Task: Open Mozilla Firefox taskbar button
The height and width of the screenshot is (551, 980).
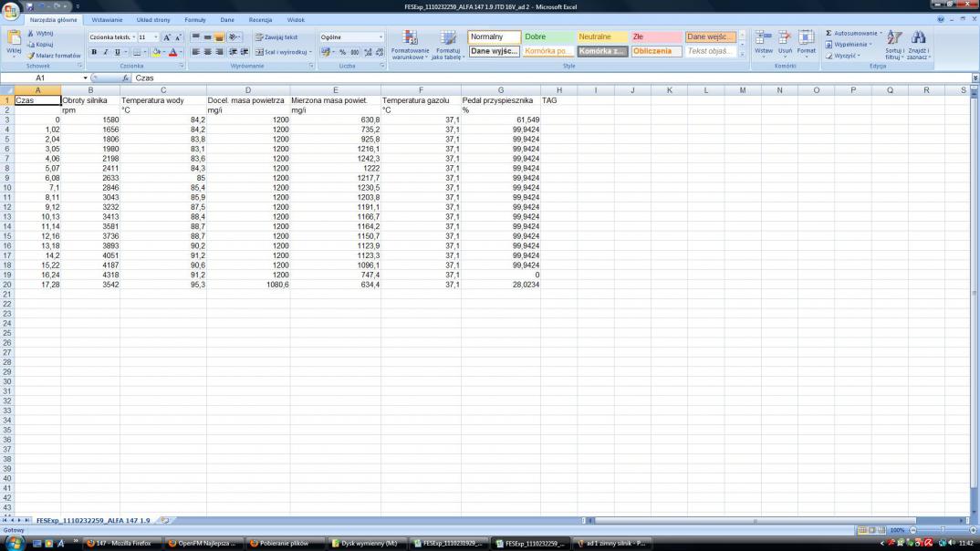Action: (x=120, y=543)
